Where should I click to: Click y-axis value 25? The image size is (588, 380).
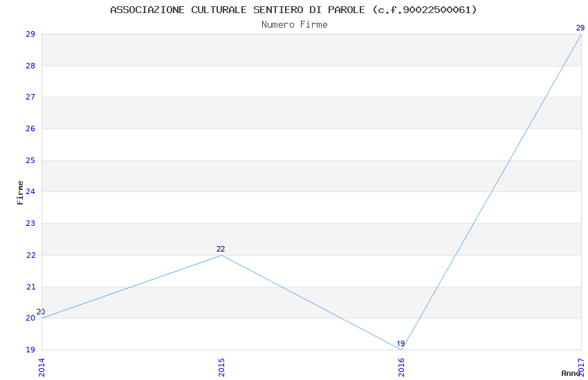(30, 160)
